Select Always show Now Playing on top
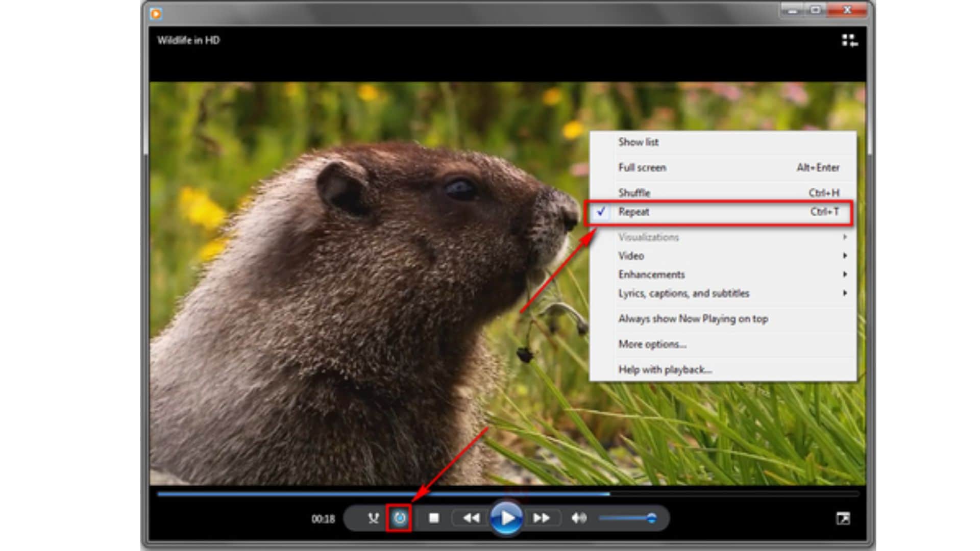 [723, 319]
